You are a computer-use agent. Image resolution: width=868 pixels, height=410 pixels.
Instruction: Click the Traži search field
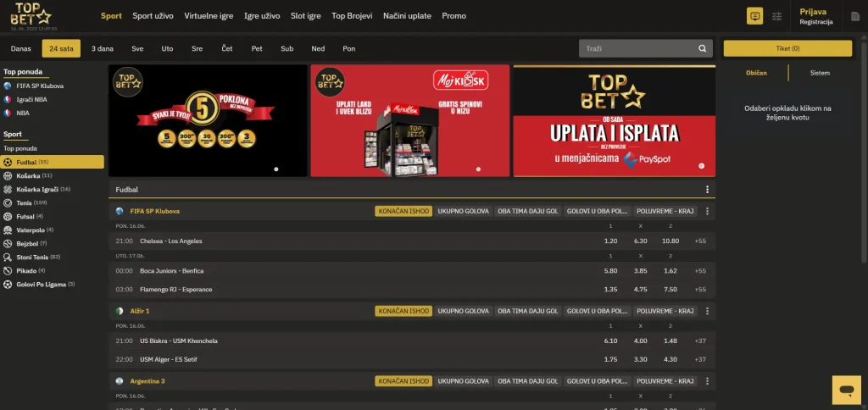(646, 48)
